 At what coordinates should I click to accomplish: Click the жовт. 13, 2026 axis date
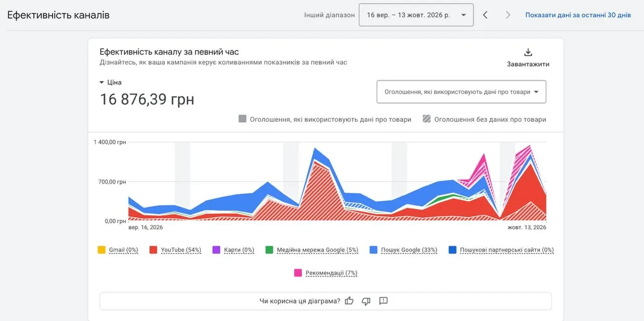pyautogui.click(x=527, y=227)
